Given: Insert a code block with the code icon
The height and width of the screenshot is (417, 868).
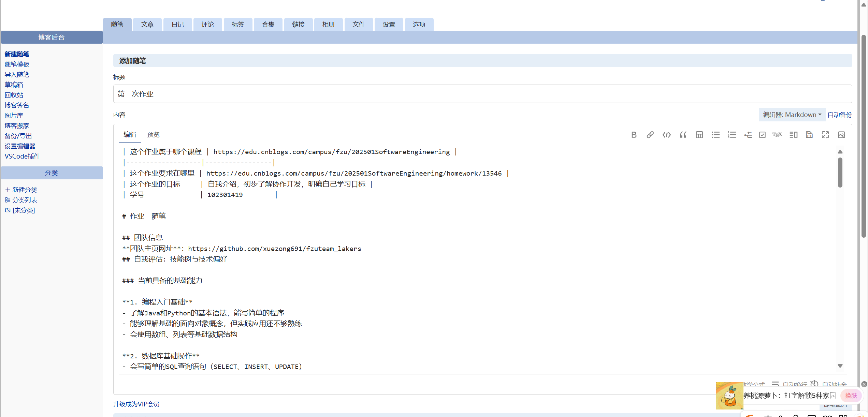Looking at the screenshot, I should [x=666, y=135].
